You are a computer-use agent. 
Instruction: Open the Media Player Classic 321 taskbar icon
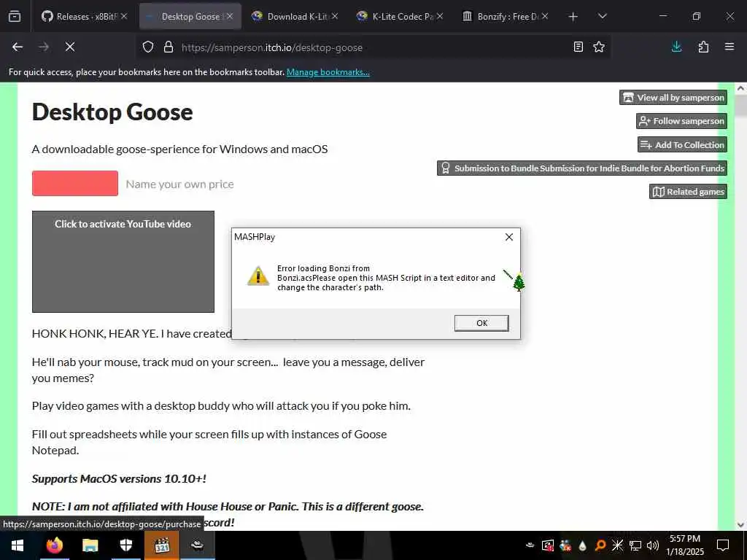(162, 545)
